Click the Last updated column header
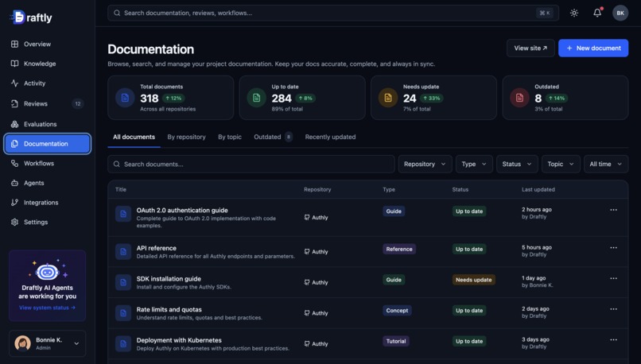Image resolution: width=641 pixels, height=364 pixels. click(x=538, y=190)
